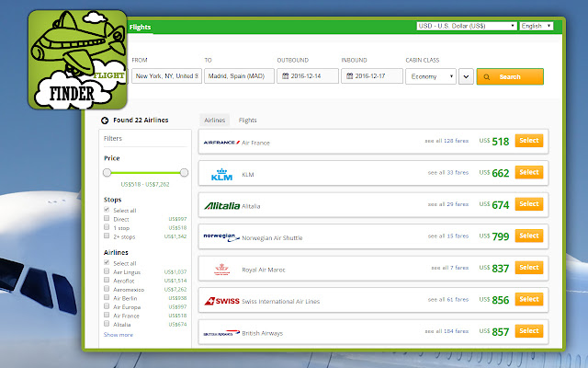Check the Air Europa airline filter
Image resolution: width=588 pixels, height=368 pixels.
(x=107, y=306)
